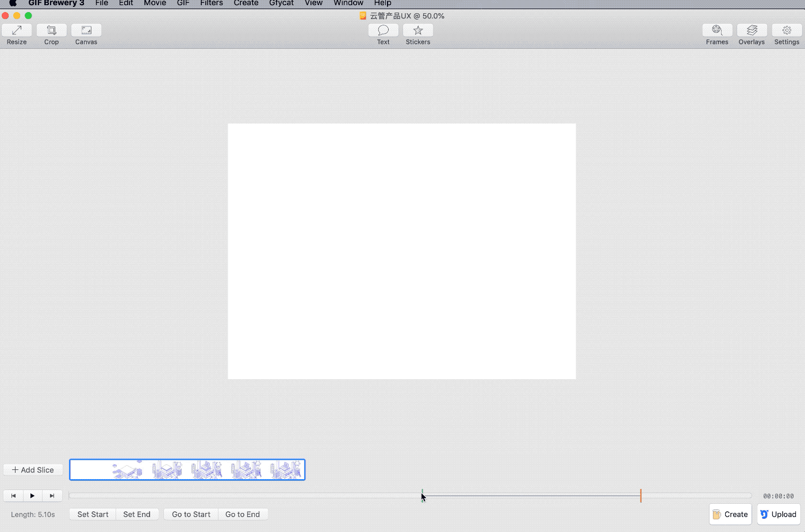Open the Movie menu
The width and height of the screenshot is (805, 532).
pyautogui.click(x=155, y=3)
